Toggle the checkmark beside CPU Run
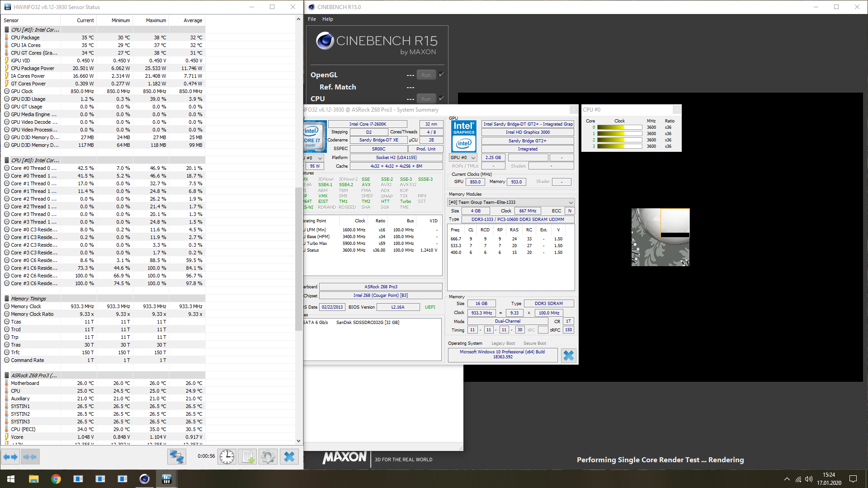Viewport: 868px width, 488px height. 442,98
